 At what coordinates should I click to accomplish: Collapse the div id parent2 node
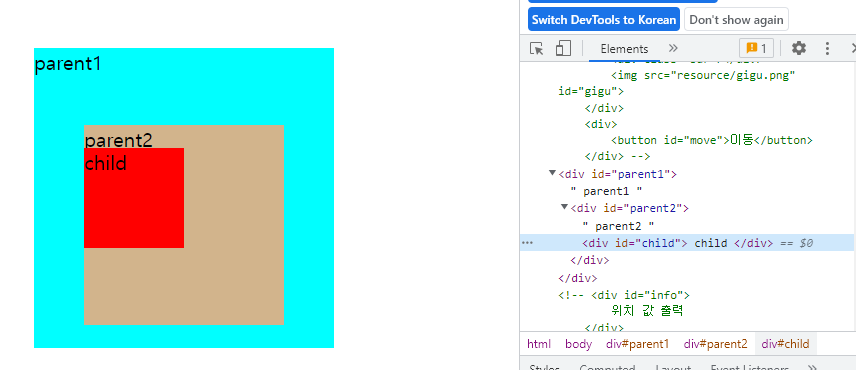[564, 207]
